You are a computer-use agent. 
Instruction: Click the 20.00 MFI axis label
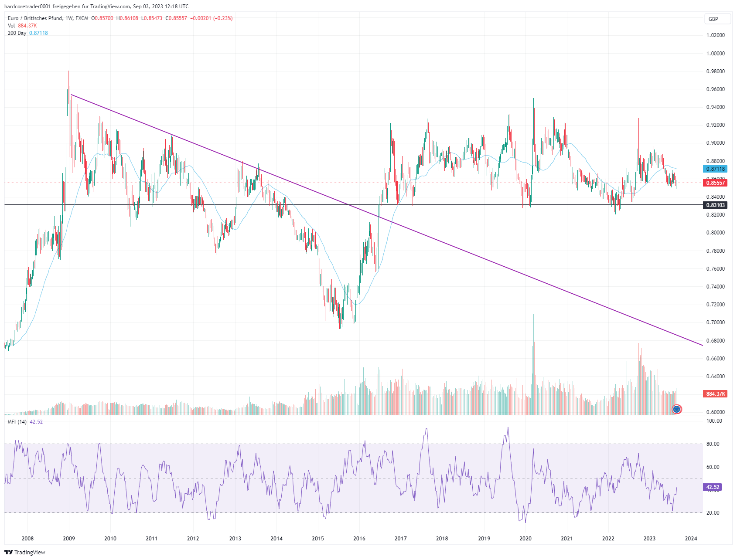713,513
